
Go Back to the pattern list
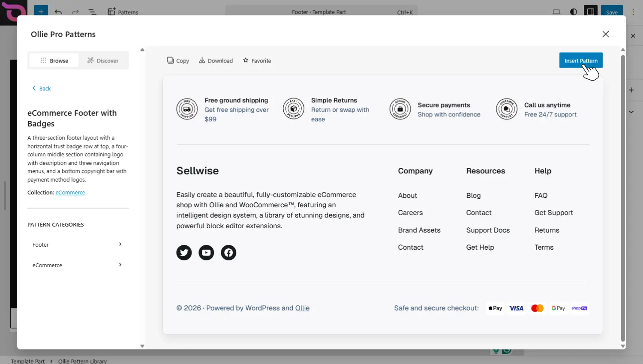pos(41,88)
